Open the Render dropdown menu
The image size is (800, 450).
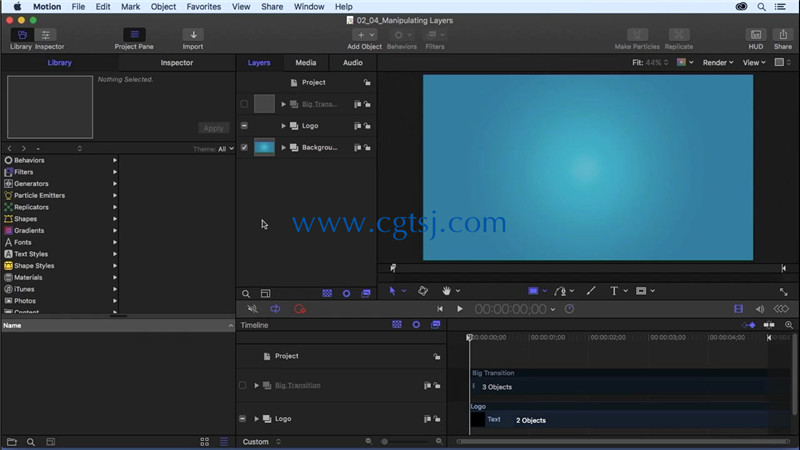(x=718, y=63)
